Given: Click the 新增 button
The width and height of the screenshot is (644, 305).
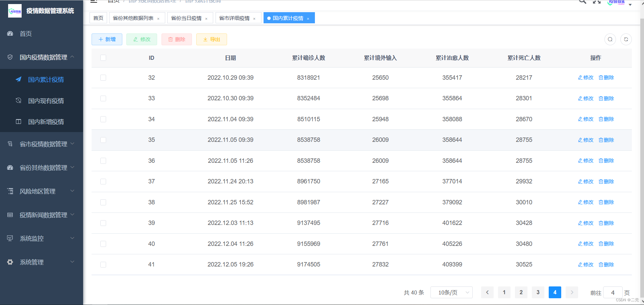Looking at the screenshot, I should coord(107,39).
